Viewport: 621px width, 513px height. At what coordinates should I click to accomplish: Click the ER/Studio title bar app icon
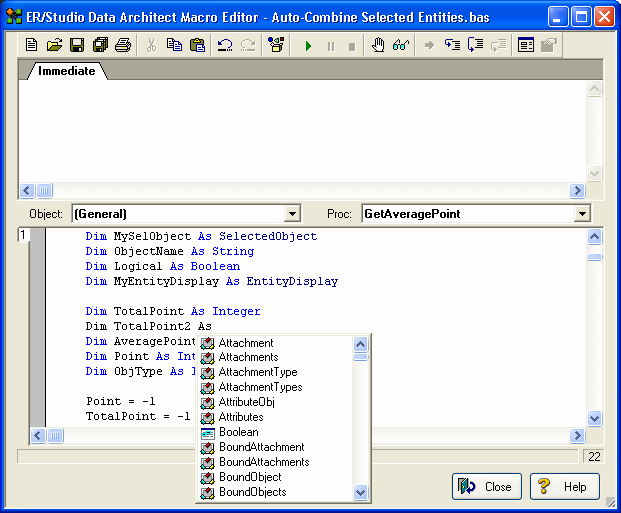[14, 17]
